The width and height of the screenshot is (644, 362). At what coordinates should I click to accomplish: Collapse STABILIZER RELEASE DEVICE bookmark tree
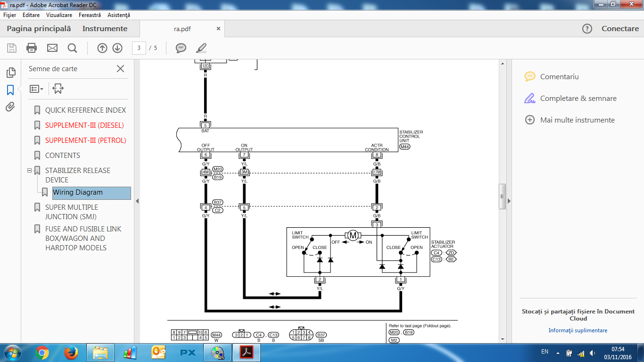coord(29,171)
